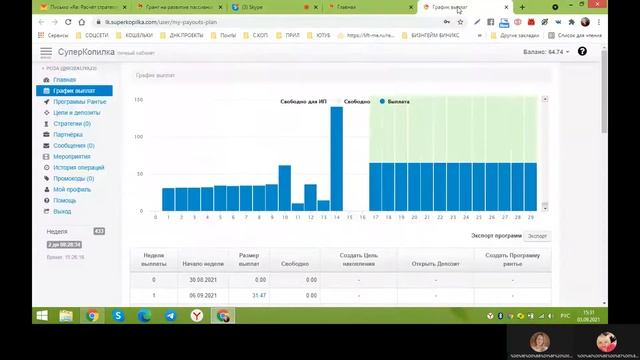Click the 31.47 payout amount link

coord(259,295)
